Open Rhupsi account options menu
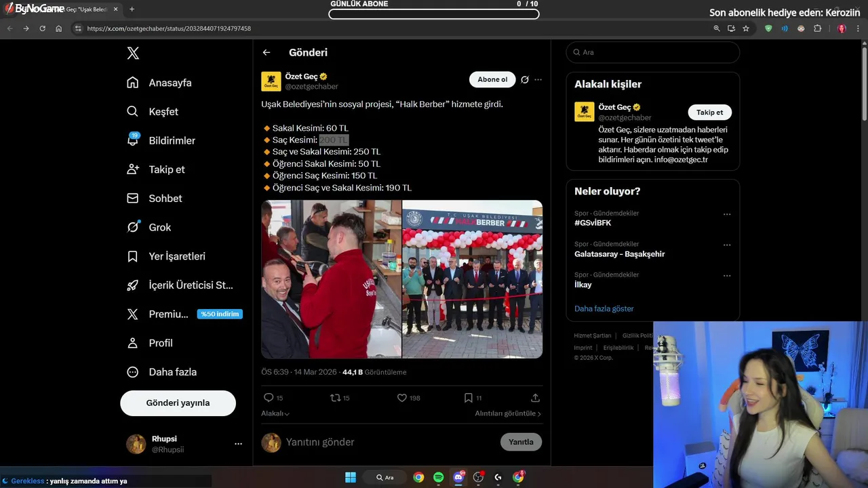 point(238,444)
